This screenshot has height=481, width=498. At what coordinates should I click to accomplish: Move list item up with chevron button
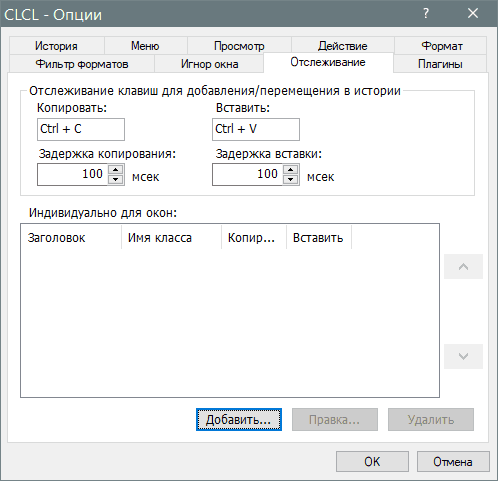point(463,266)
